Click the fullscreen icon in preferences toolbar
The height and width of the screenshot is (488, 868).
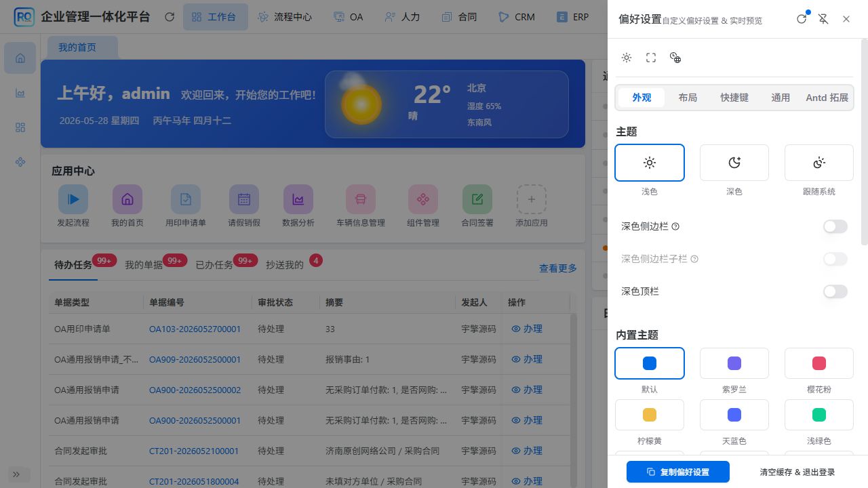tap(651, 58)
